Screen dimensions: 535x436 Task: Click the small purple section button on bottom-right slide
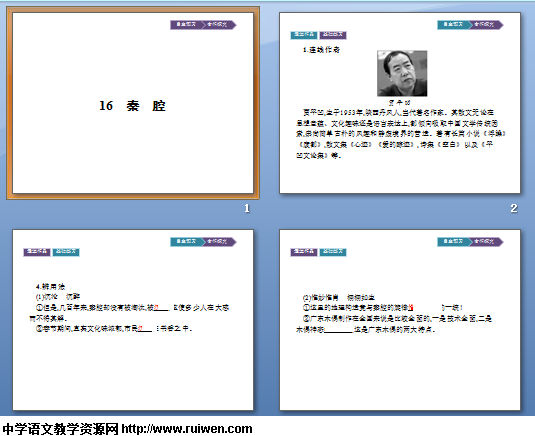tap(304, 252)
